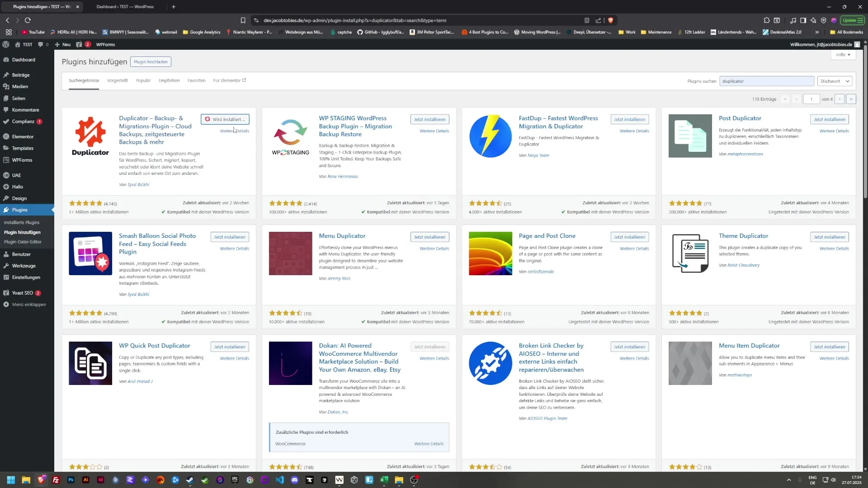Expand the Hilfe help panel

point(843,55)
